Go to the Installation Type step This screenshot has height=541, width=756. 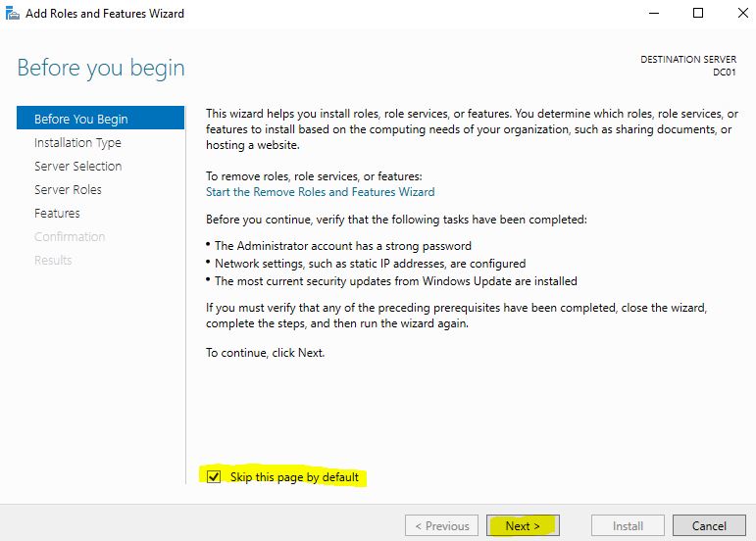coord(77,142)
